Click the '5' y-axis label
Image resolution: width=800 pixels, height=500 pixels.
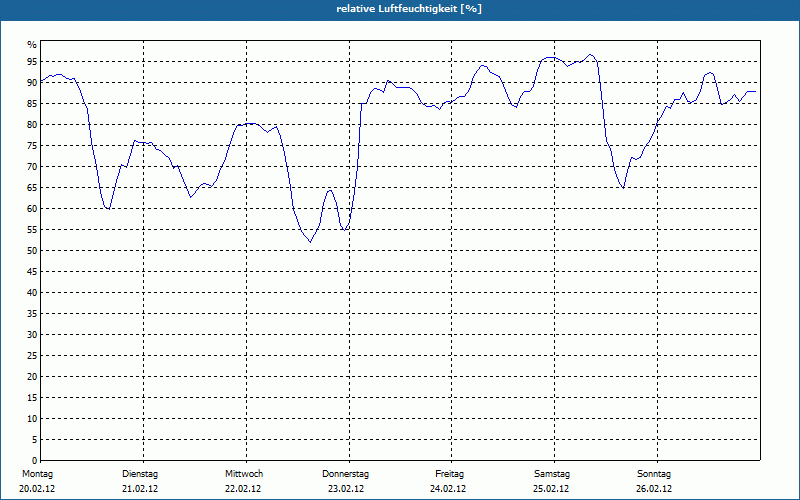pyautogui.click(x=35, y=440)
